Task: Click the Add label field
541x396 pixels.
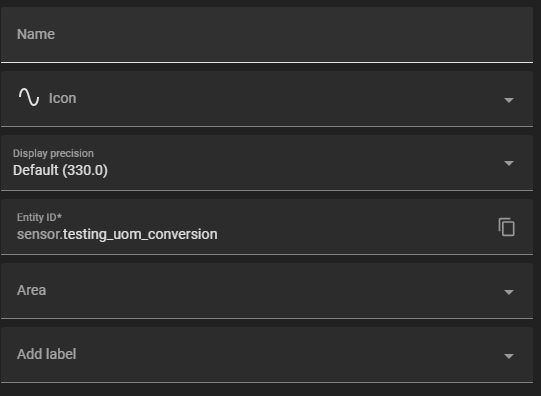Action: 267,355
